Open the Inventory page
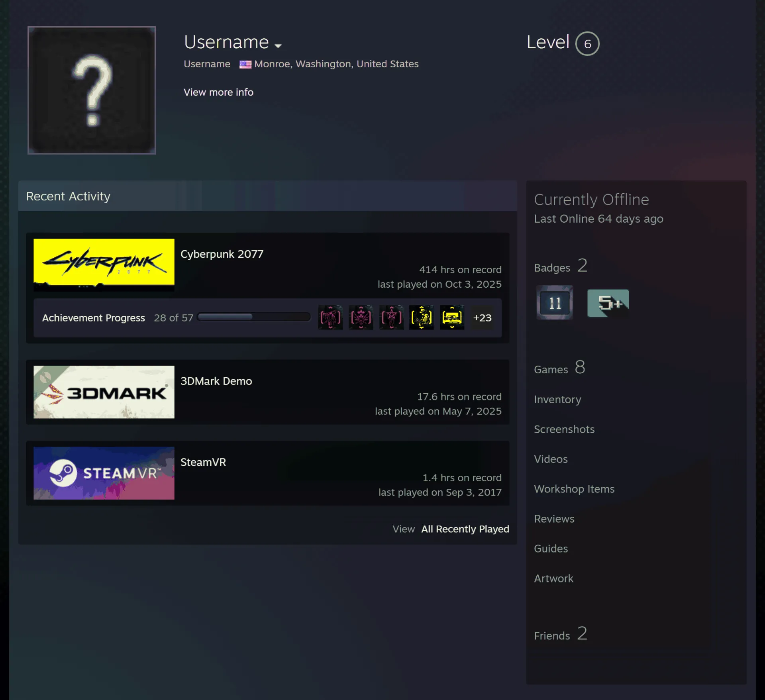The width and height of the screenshot is (765, 700). pyautogui.click(x=557, y=399)
